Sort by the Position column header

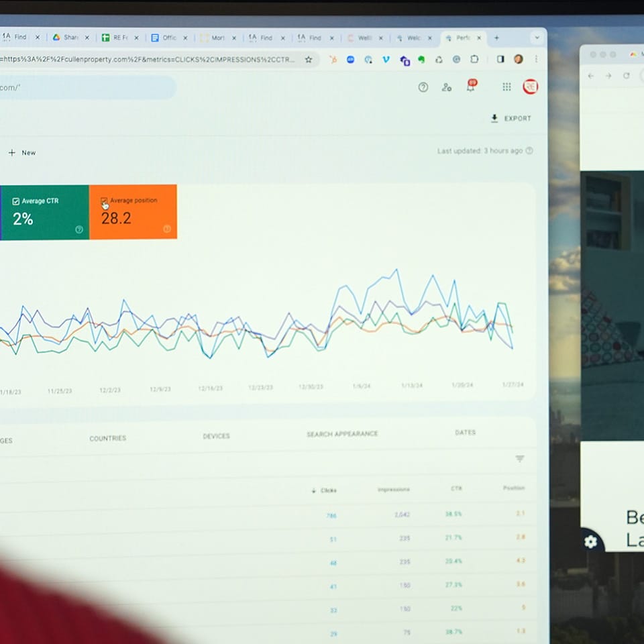point(514,488)
